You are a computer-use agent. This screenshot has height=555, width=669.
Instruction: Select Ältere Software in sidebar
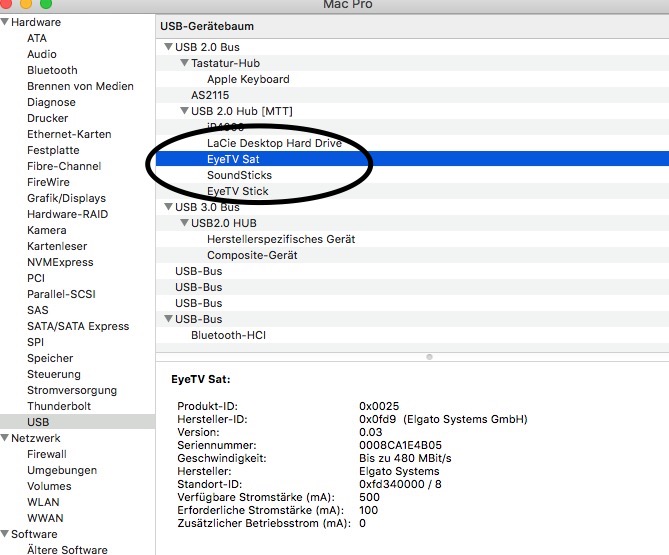[67, 550]
